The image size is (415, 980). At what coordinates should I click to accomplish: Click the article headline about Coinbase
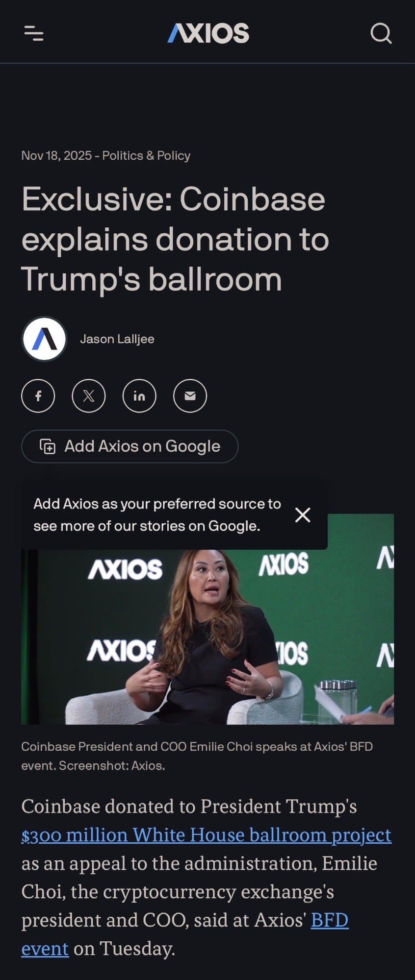pos(175,239)
